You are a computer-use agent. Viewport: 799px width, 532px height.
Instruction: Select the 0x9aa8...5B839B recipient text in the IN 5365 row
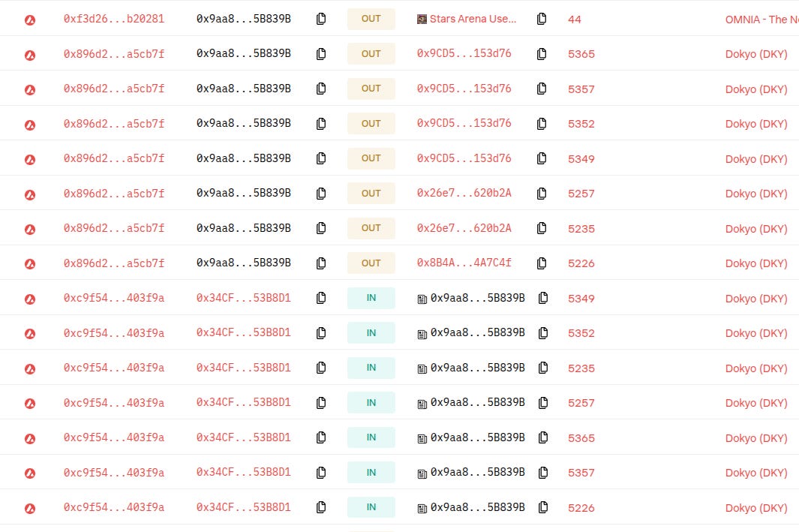click(x=477, y=437)
